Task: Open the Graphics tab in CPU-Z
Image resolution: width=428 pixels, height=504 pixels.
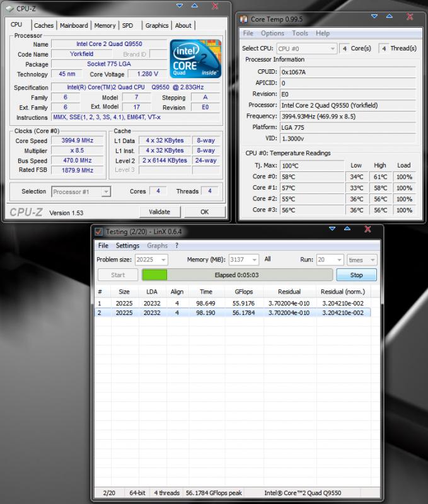Action: tap(157, 25)
